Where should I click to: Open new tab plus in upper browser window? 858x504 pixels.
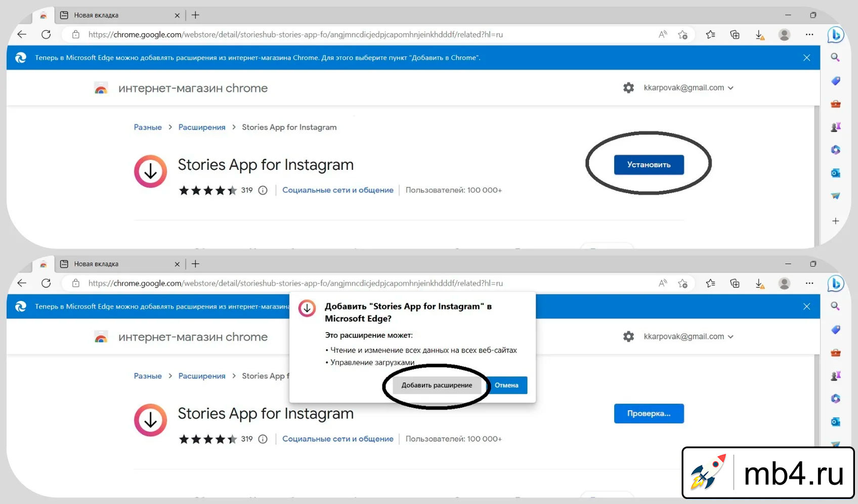[x=195, y=15]
